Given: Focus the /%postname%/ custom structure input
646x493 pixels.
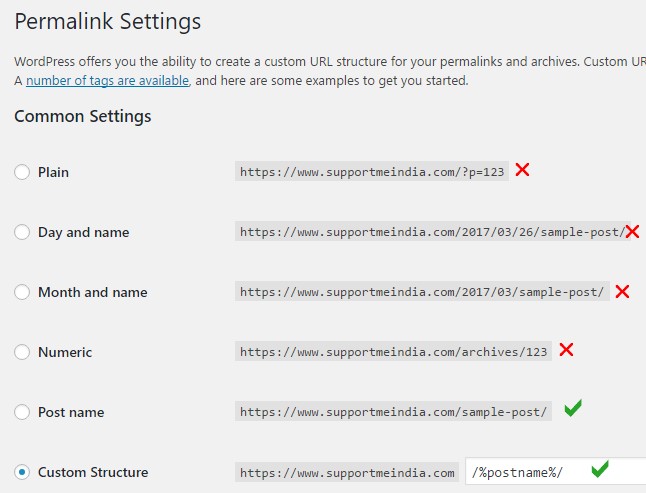Looking at the screenshot, I should pos(556,471).
